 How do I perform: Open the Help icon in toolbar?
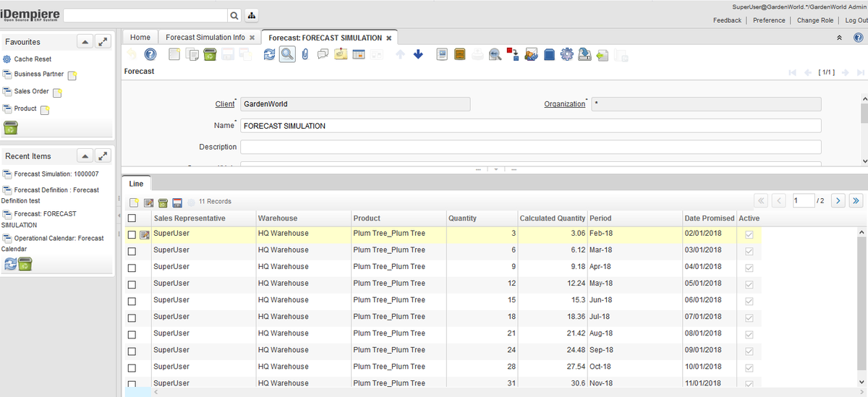point(150,54)
